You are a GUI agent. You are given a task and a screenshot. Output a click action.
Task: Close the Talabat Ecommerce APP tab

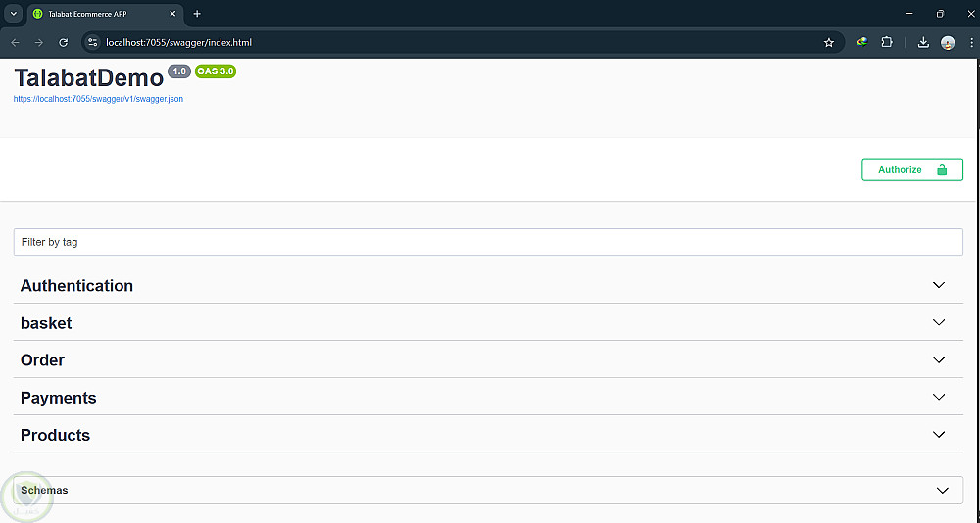[172, 14]
